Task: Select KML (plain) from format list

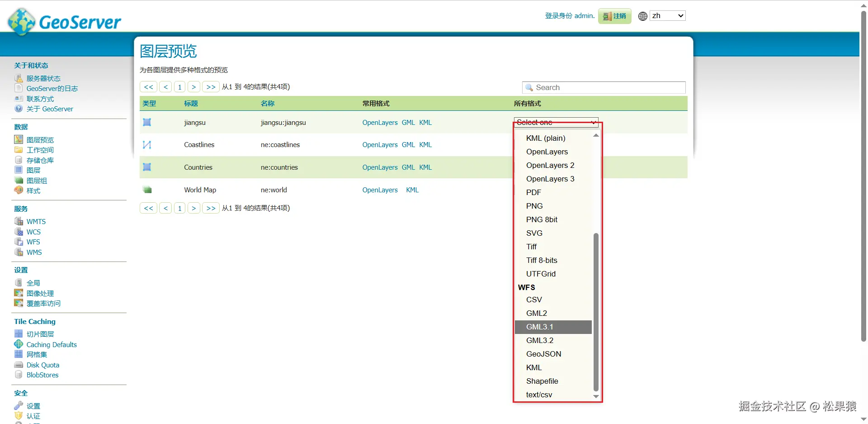Action: point(546,138)
